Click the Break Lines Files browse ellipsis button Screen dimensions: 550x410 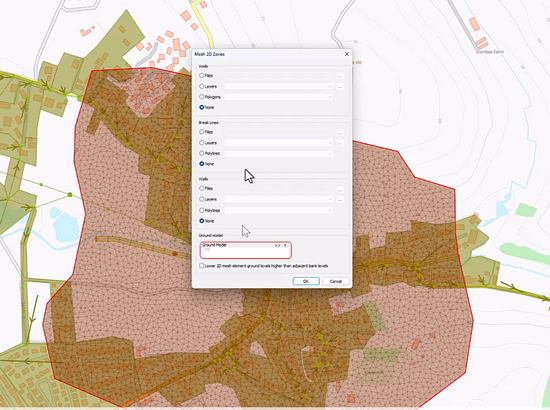click(340, 133)
